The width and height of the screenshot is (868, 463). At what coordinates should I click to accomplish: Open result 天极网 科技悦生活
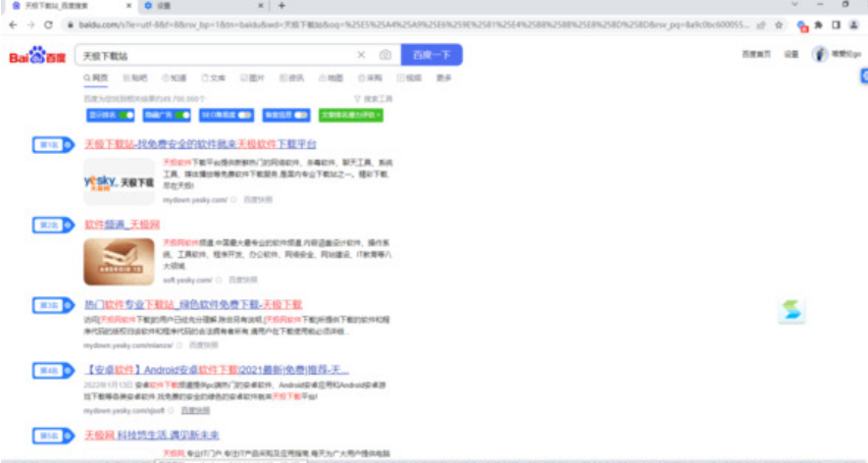coord(152,436)
